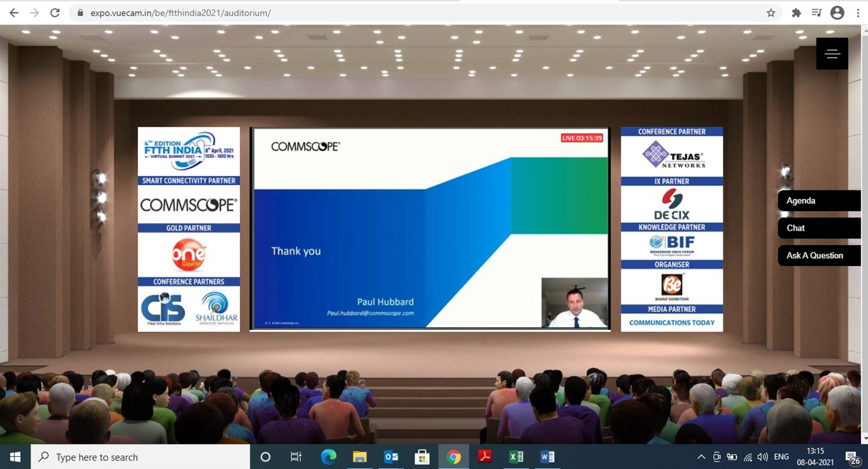868x469 pixels.
Task: Bookmark this page with the star icon
Action: pyautogui.click(x=771, y=13)
